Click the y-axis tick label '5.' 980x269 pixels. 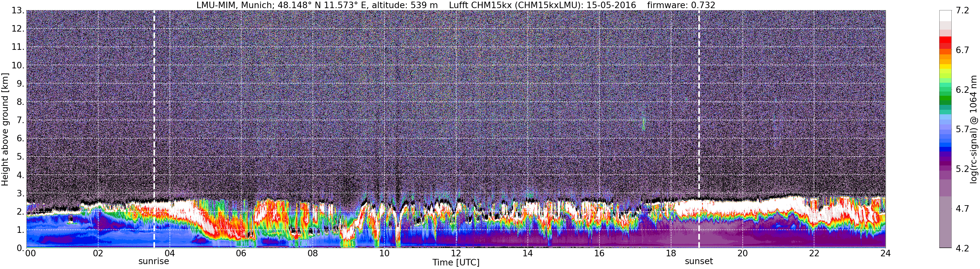[x=21, y=156]
